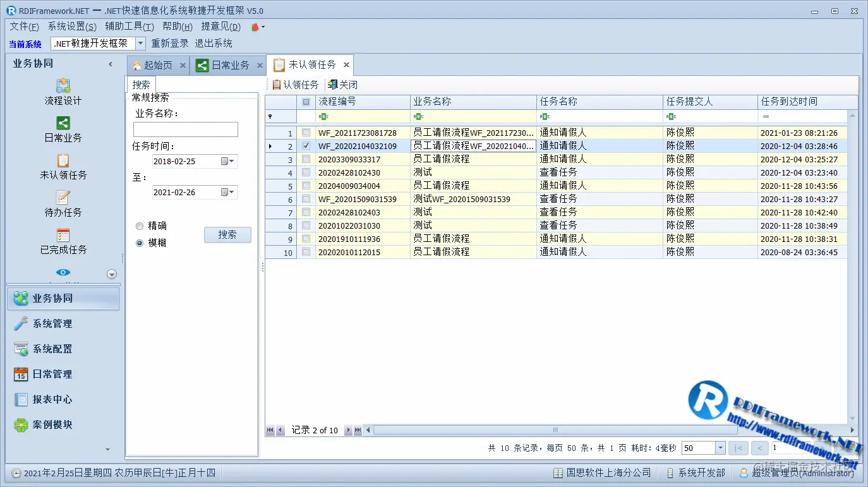Close the 日常业务 tab
The height and width of the screenshot is (487, 868).
tap(260, 65)
